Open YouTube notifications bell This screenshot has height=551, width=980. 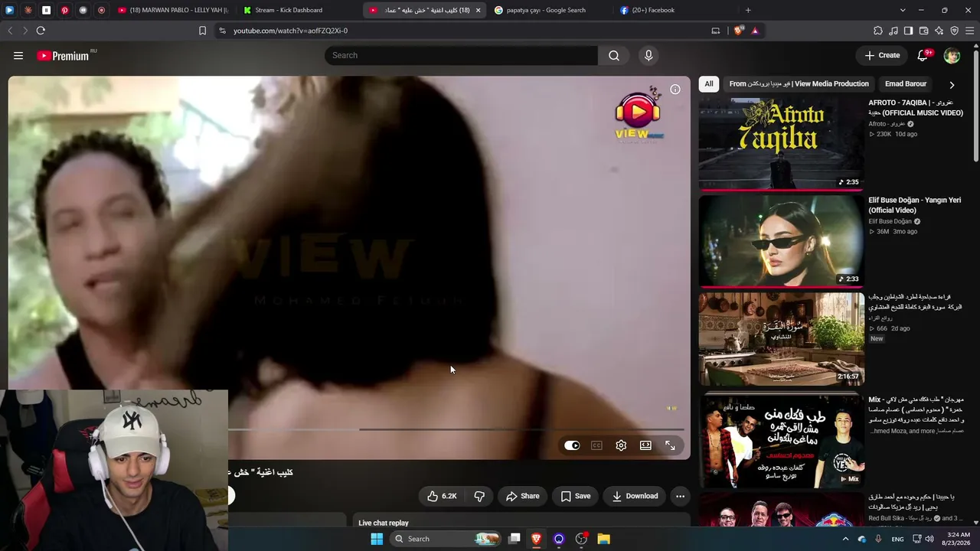tap(923, 55)
